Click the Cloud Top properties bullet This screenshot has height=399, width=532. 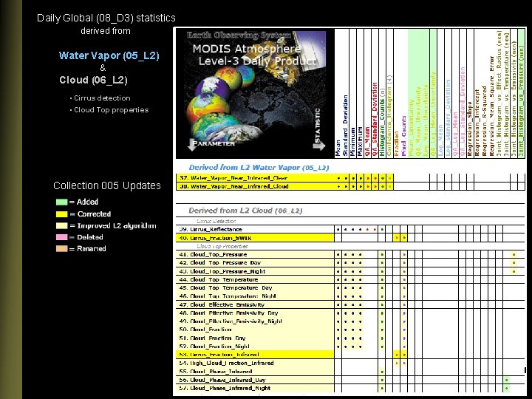(x=109, y=110)
